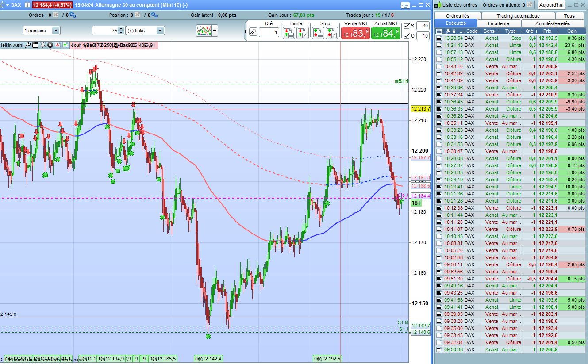The image size is (588, 364).
Task: Click the 75 ticks value field
Action: (x=104, y=31)
